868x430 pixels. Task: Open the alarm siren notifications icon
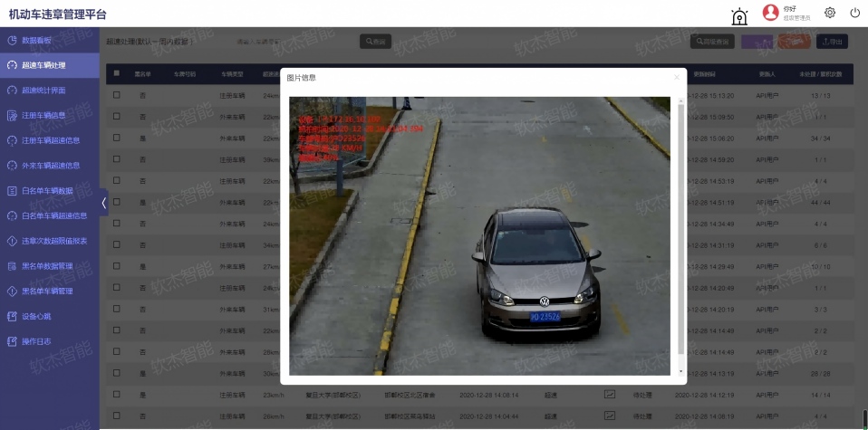coord(739,16)
